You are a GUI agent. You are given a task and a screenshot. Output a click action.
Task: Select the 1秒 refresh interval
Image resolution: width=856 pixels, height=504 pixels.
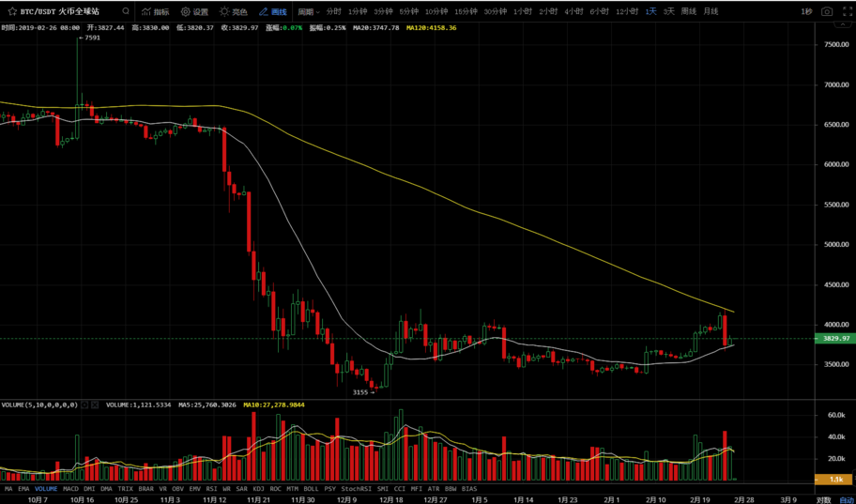[806, 12]
